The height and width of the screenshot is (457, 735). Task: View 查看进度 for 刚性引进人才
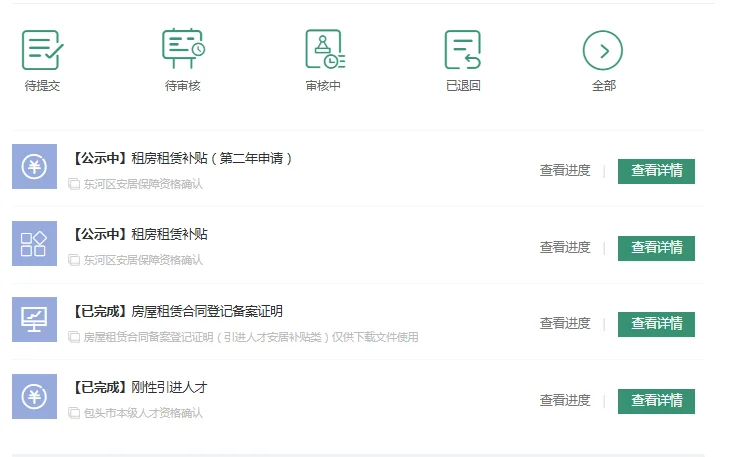point(565,400)
